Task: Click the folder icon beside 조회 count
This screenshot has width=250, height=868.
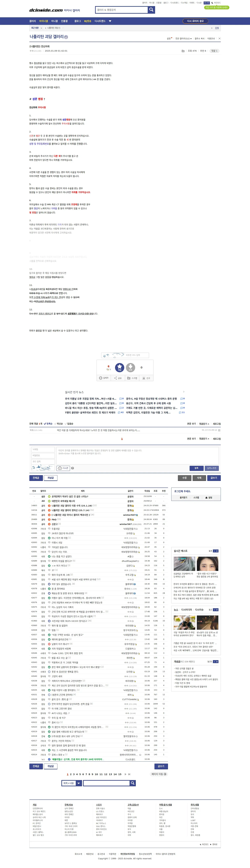Action: [183, 51]
